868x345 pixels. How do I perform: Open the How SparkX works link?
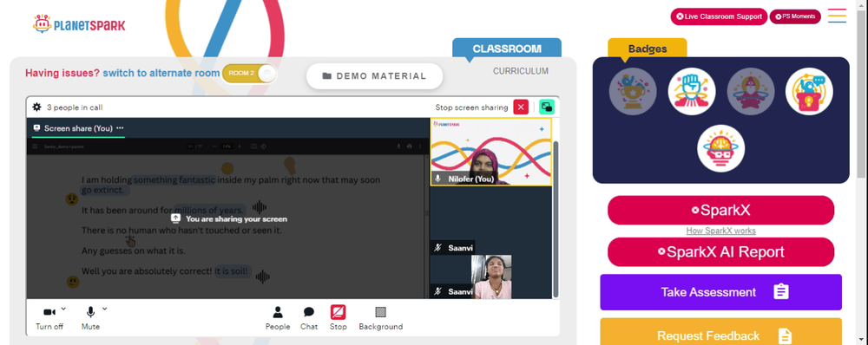pyautogui.click(x=720, y=231)
